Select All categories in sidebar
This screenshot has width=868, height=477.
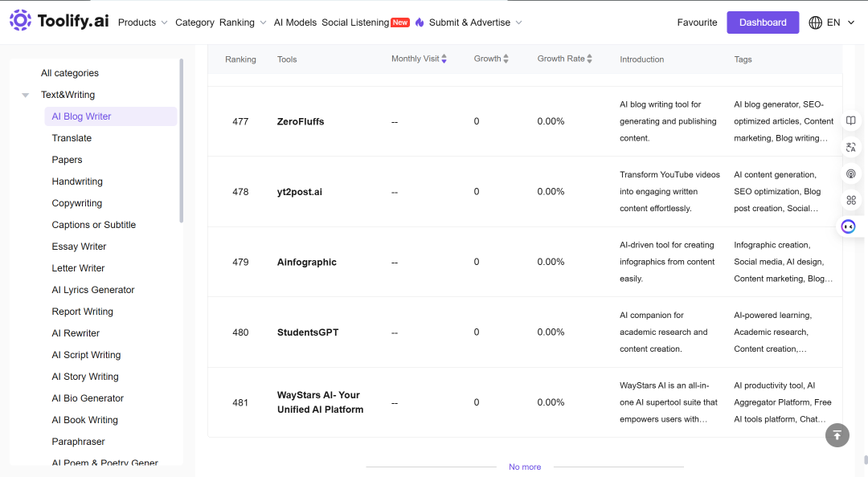(70, 73)
